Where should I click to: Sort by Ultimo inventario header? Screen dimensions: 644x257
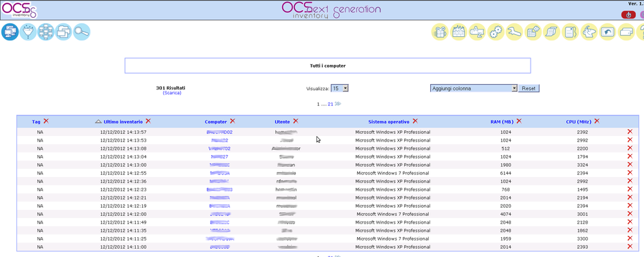[123, 122]
